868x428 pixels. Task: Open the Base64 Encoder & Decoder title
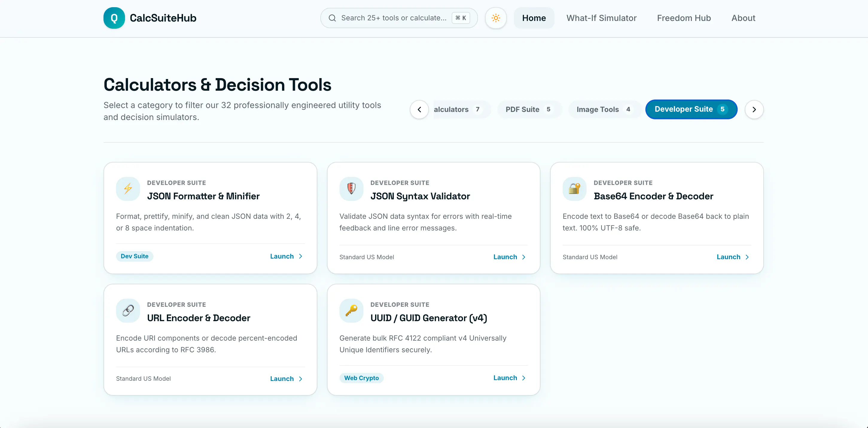coord(653,196)
